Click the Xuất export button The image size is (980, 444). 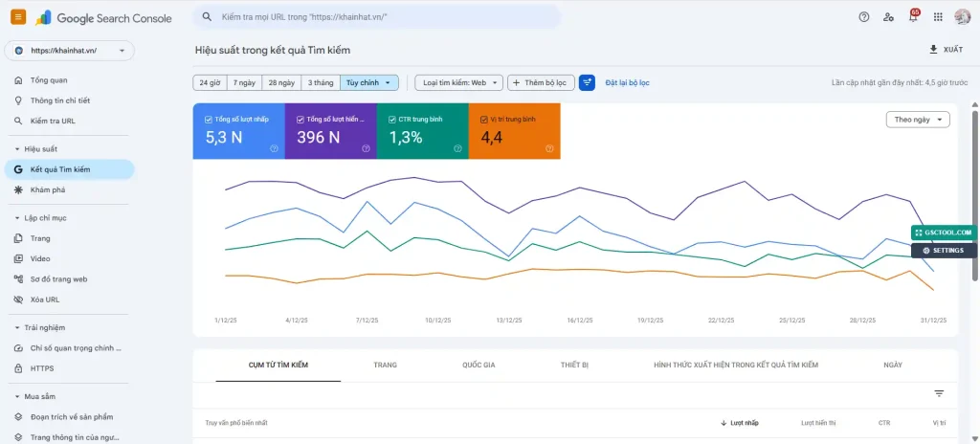(946, 50)
